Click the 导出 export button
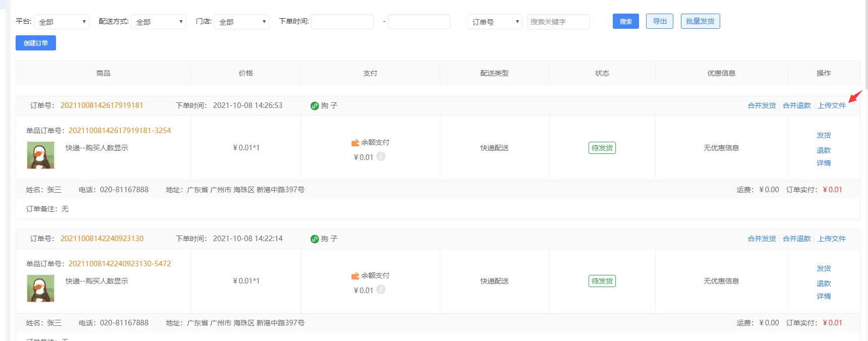The height and width of the screenshot is (341, 868). click(x=660, y=21)
